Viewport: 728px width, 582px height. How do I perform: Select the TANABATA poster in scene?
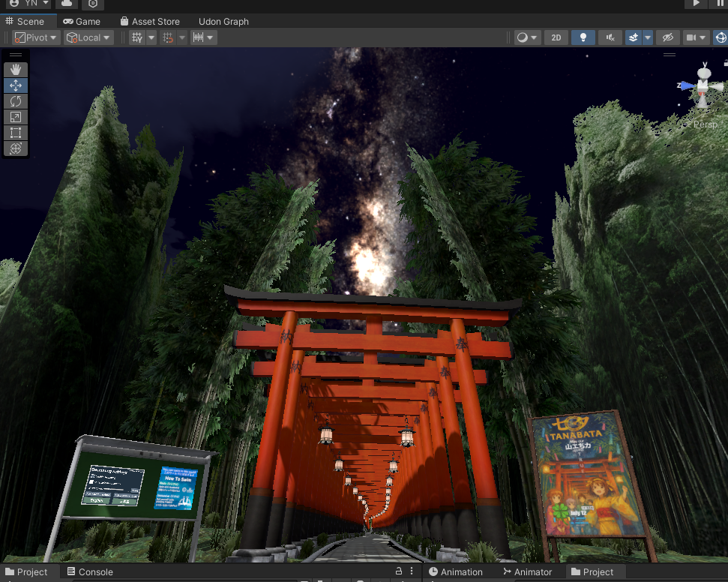(x=589, y=476)
